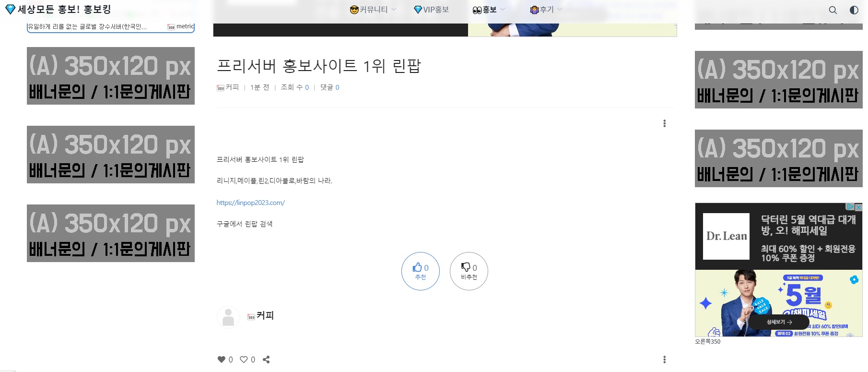
Task: Open author 커피 profile name
Action: pyautogui.click(x=265, y=315)
